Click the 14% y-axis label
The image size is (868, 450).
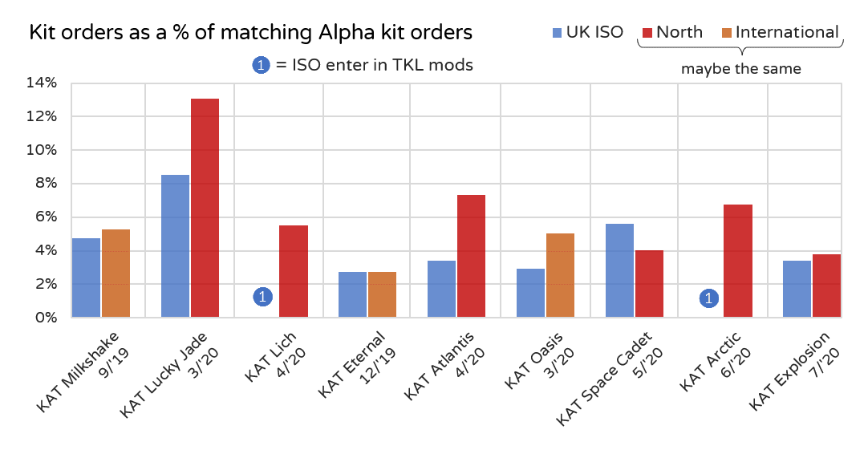pos(42,83)
